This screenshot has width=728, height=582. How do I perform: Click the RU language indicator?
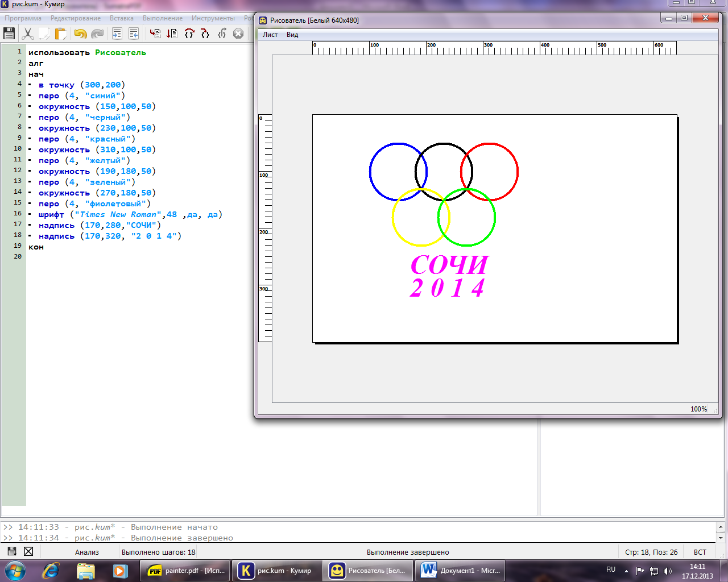(611, 569)
